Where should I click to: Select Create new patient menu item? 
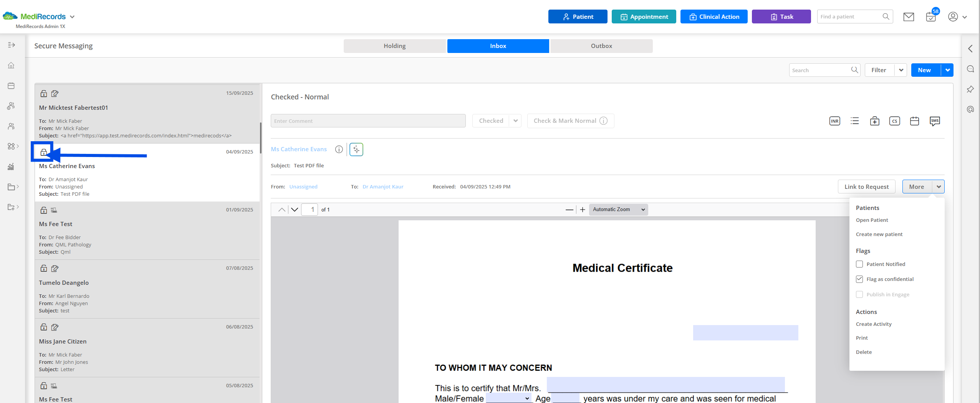[879, 235]
